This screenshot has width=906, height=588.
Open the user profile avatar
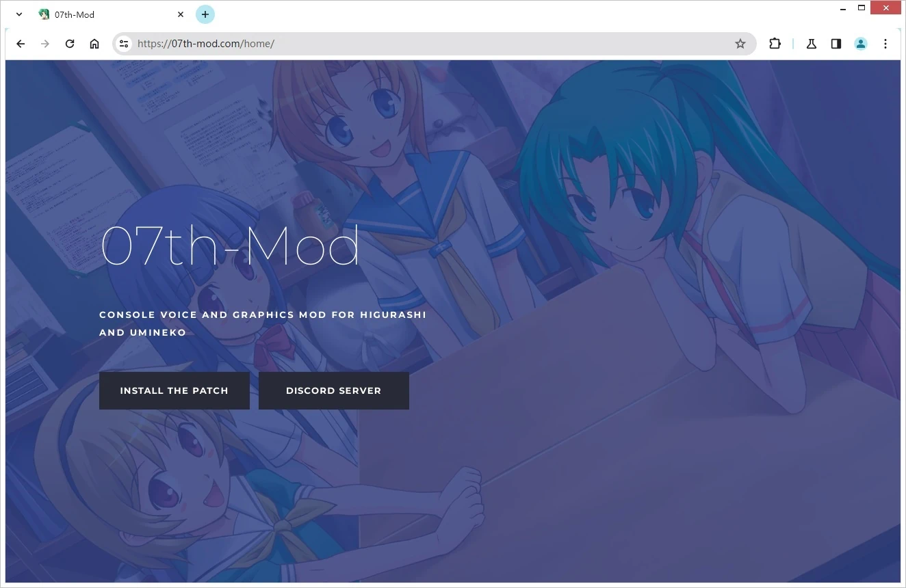pos(861,44)
